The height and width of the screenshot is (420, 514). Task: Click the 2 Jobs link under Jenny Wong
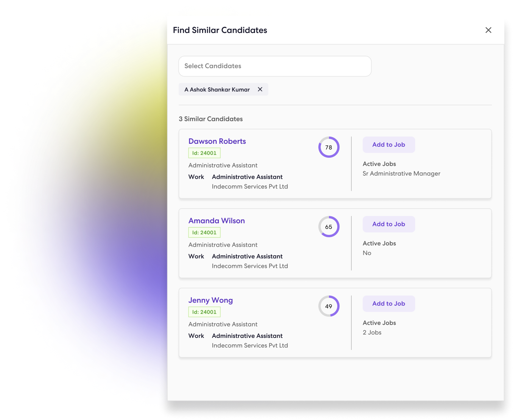[372, 332]
